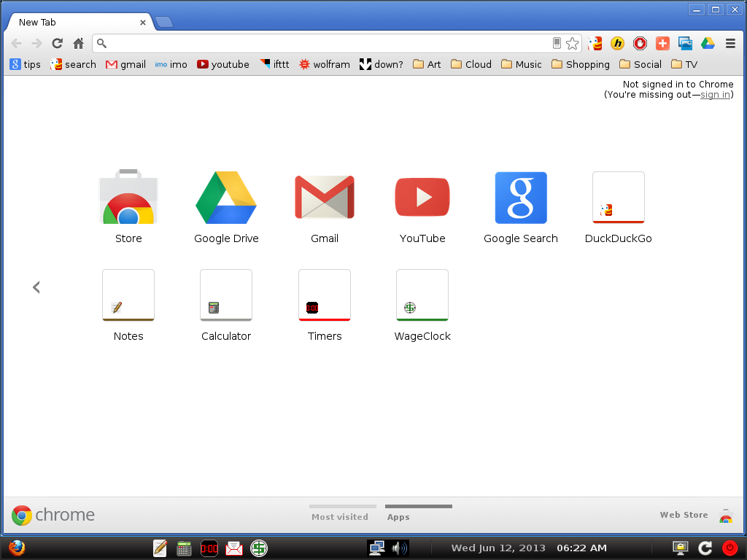Viewport: 747px width, 560px height.
Task: Click the 'sign in' link
Action: coord(715,95)
